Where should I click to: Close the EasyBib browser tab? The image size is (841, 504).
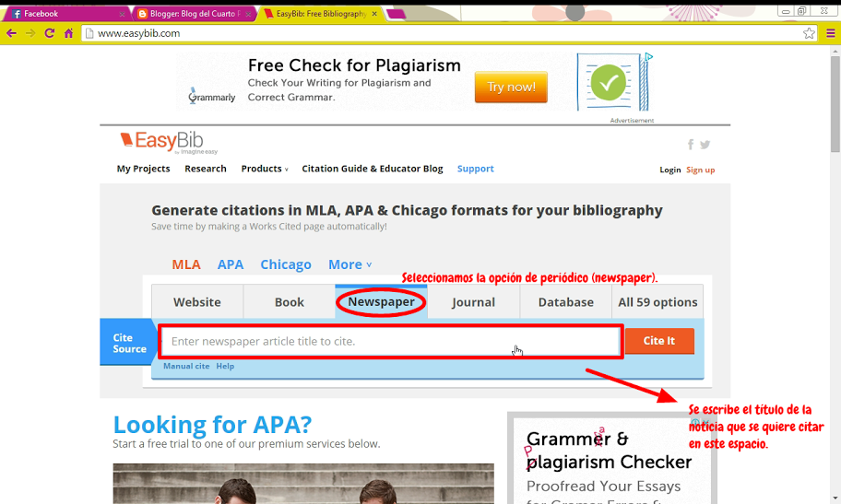(374, 14)
